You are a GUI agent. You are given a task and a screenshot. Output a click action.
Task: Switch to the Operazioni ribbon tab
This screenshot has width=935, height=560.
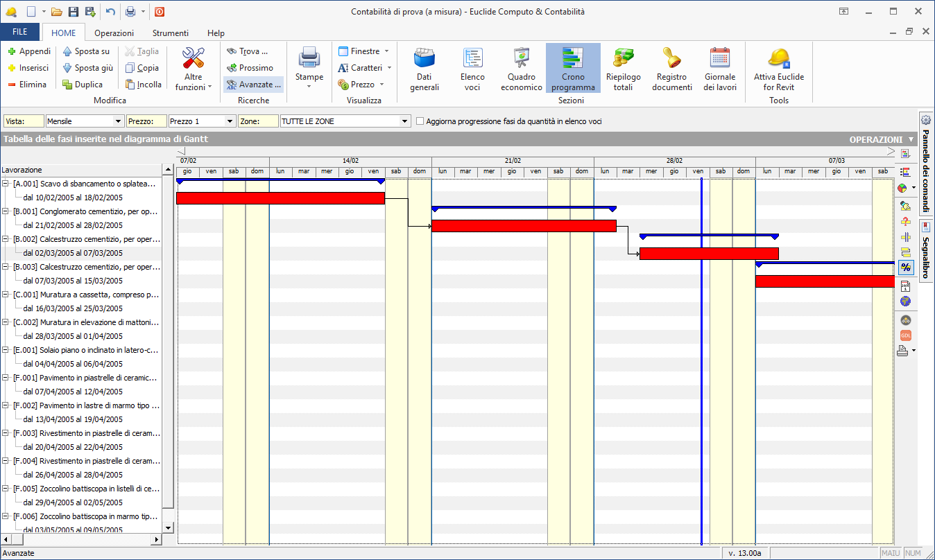click(114, 33)
